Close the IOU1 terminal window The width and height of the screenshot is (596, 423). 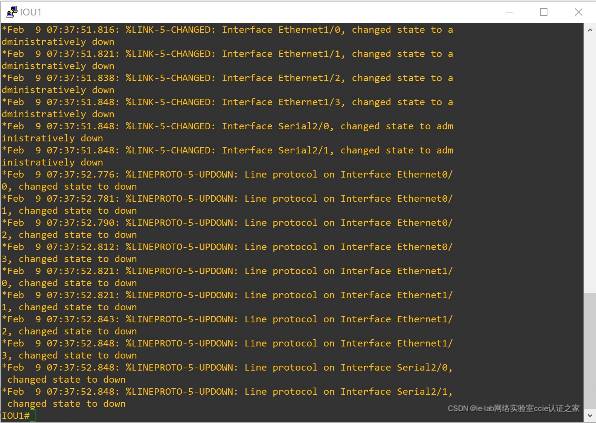tap(579, 12)
